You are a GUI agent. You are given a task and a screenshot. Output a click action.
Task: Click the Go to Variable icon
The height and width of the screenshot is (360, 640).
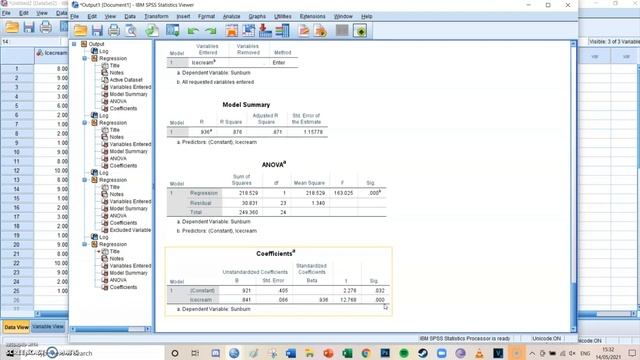pos(265,31)
